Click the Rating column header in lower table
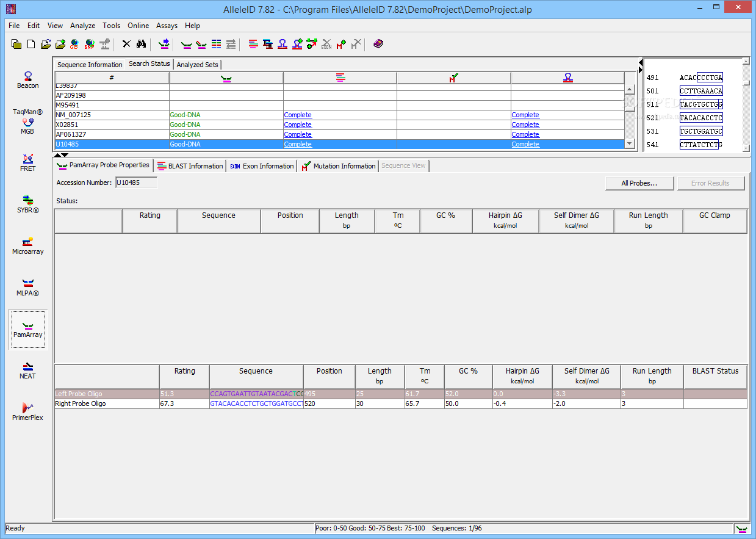Screen dimensions: 756x539 [184, 376]
